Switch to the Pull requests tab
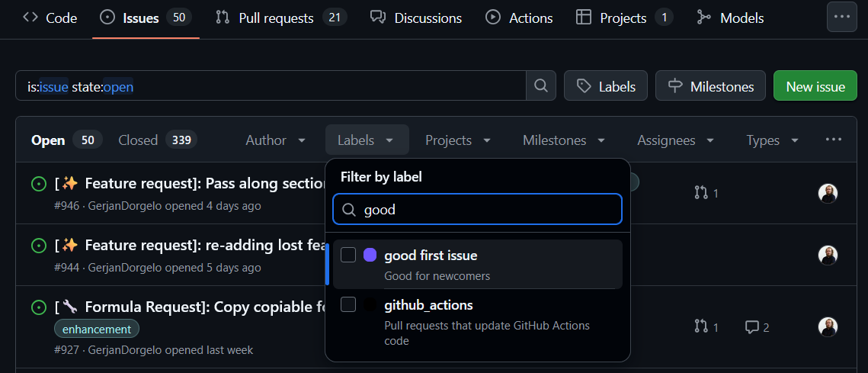This screenshot has height=373, width=868. tap(277, 18)
